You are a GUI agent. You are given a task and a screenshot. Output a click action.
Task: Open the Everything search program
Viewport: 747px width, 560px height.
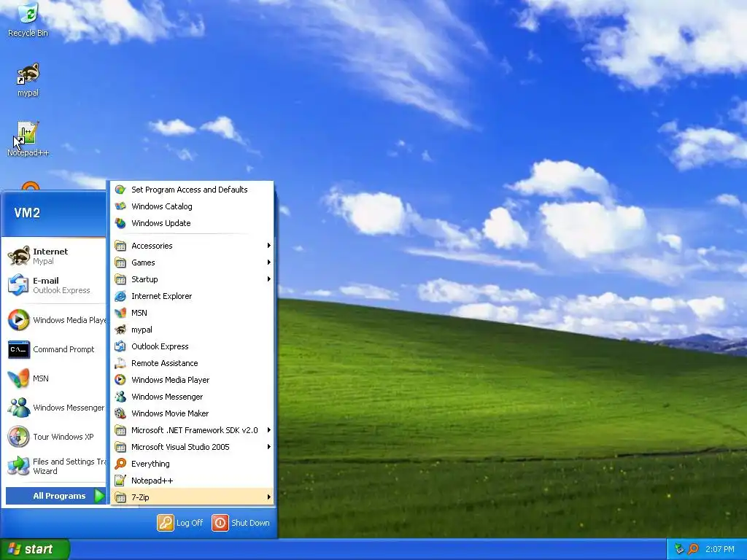point(193,463)
